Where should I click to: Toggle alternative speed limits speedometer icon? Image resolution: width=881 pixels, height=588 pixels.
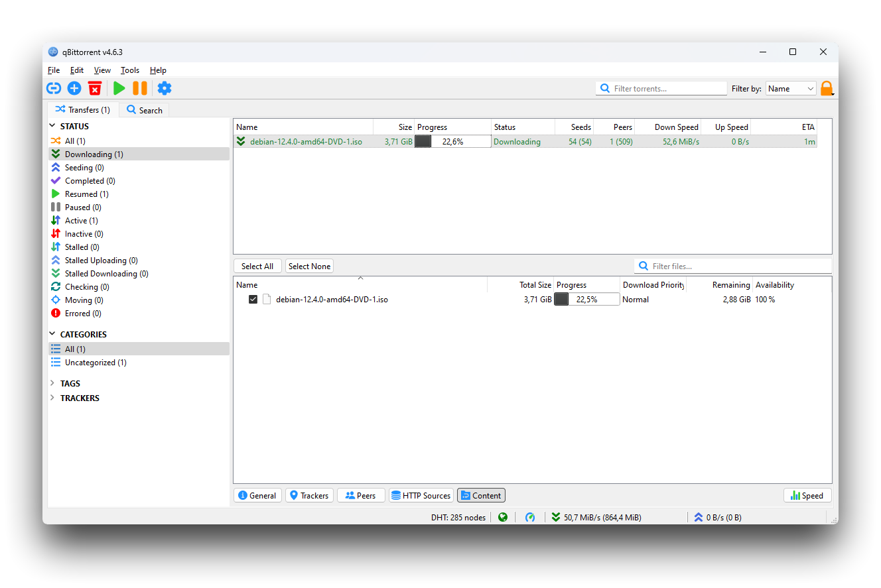pos(530,517)
